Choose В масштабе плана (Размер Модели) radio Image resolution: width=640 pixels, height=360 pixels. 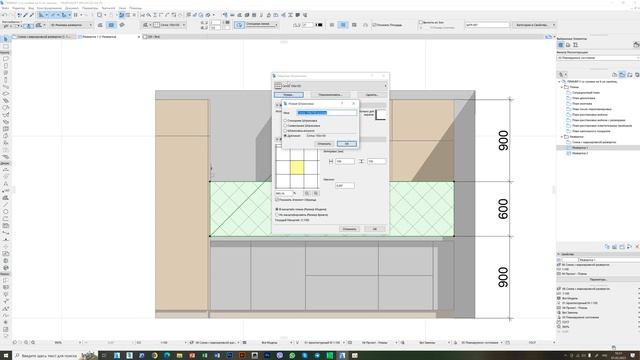tap(277, 209)
